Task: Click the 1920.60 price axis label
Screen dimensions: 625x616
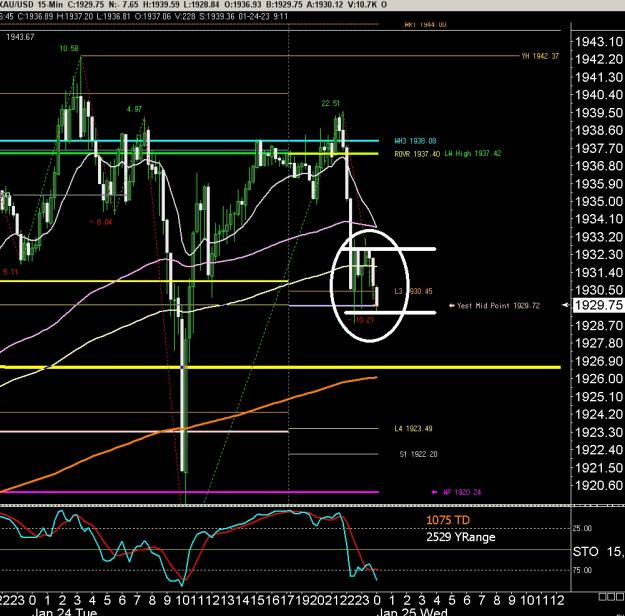Action: pyautogui.click(x=599, y=485)
